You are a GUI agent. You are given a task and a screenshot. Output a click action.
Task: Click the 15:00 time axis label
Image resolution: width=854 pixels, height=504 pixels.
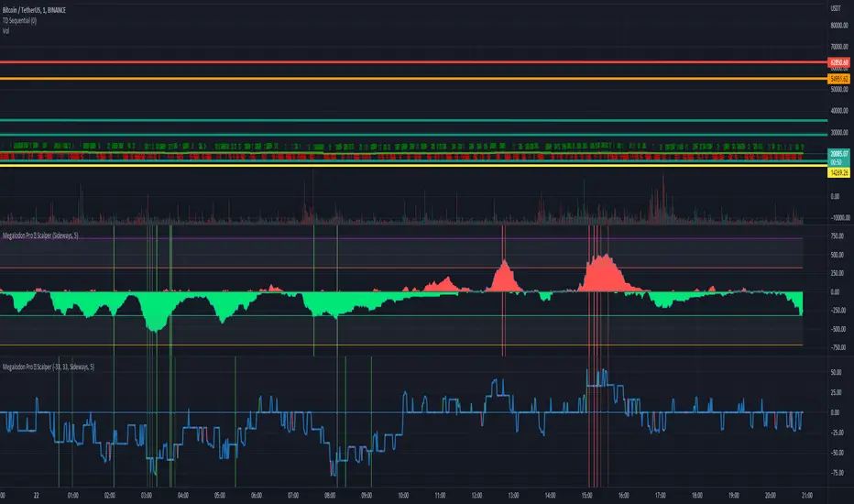point(586,495)
